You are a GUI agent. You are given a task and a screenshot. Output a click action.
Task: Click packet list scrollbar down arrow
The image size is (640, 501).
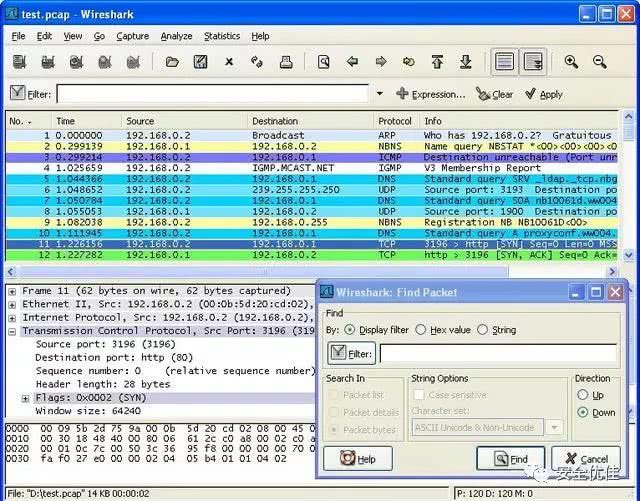pyautogui.click(x=628, y=255)
